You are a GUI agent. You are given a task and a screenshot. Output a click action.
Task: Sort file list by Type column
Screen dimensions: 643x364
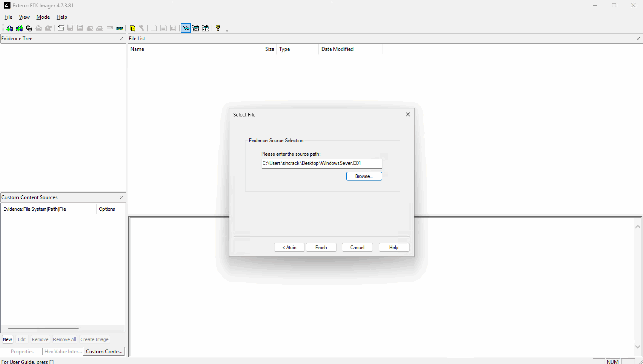click(x=298, y=49)
